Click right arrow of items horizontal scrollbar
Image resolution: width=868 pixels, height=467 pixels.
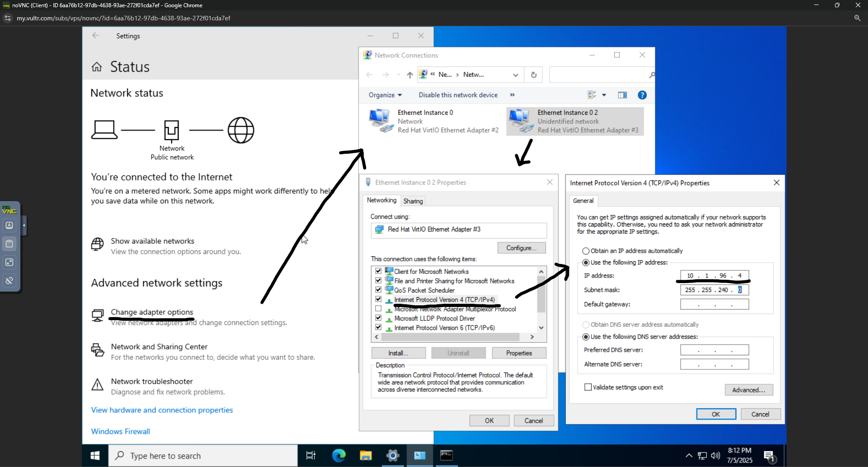point(532,337)
